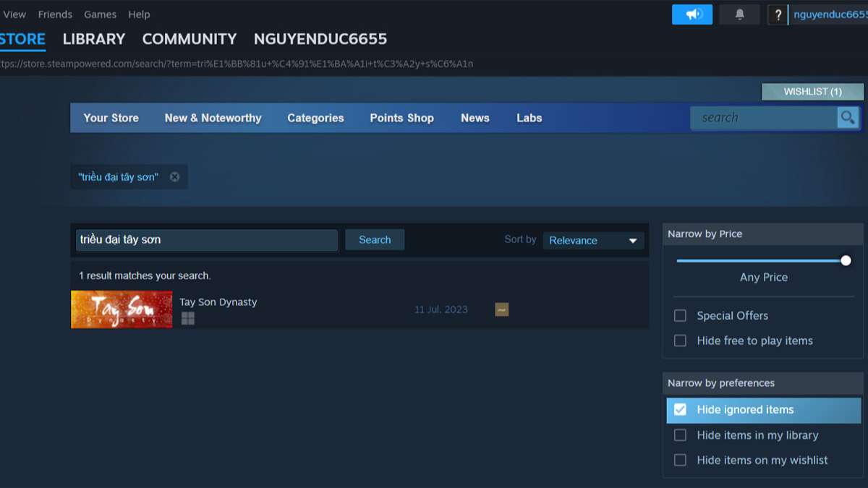Open the notifications bell
868x488 pixels.
739,14
